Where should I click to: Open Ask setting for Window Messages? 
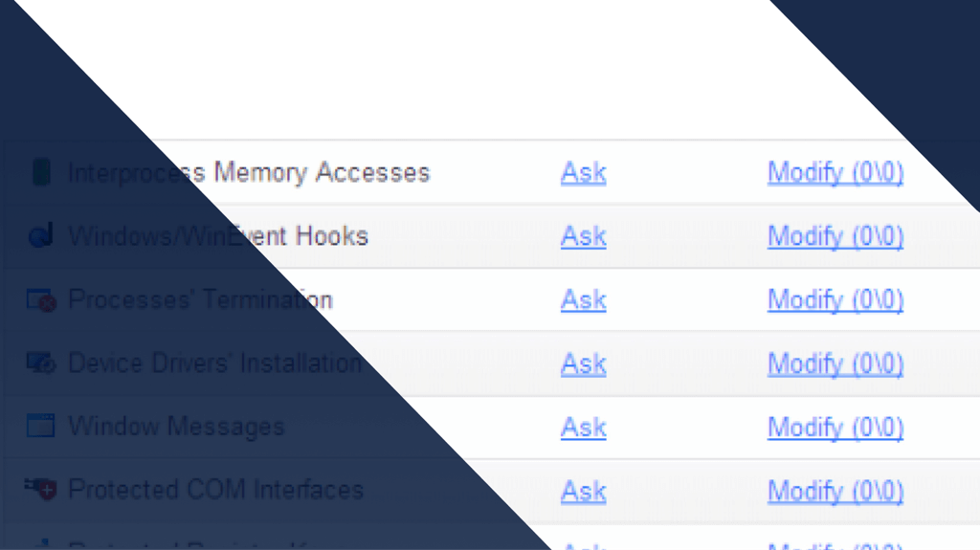[583, 428]
